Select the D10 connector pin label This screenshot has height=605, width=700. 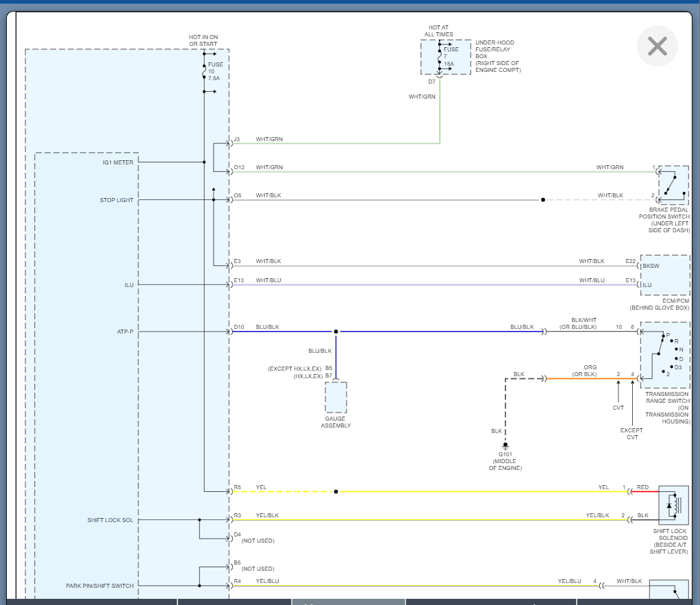(238, 328)
